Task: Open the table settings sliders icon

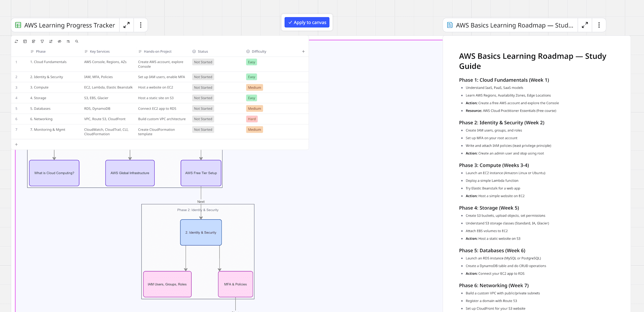Action: [x=68, y=41]
